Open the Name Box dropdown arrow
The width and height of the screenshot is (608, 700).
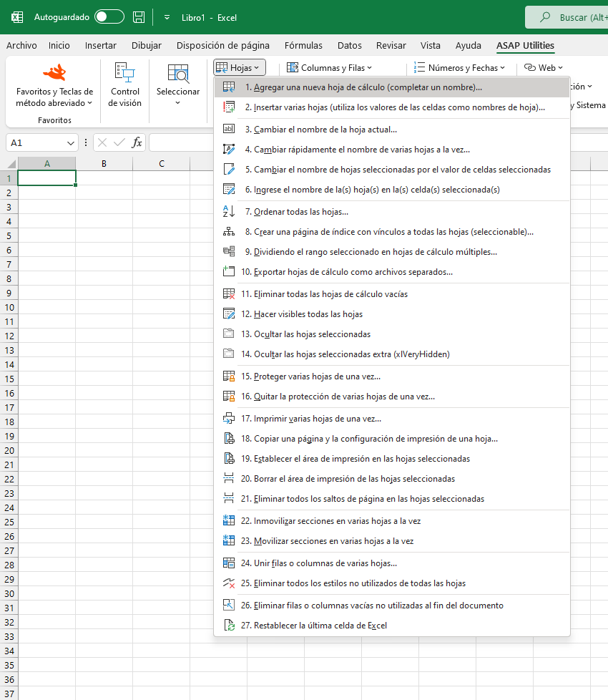[x=70, y=143]
